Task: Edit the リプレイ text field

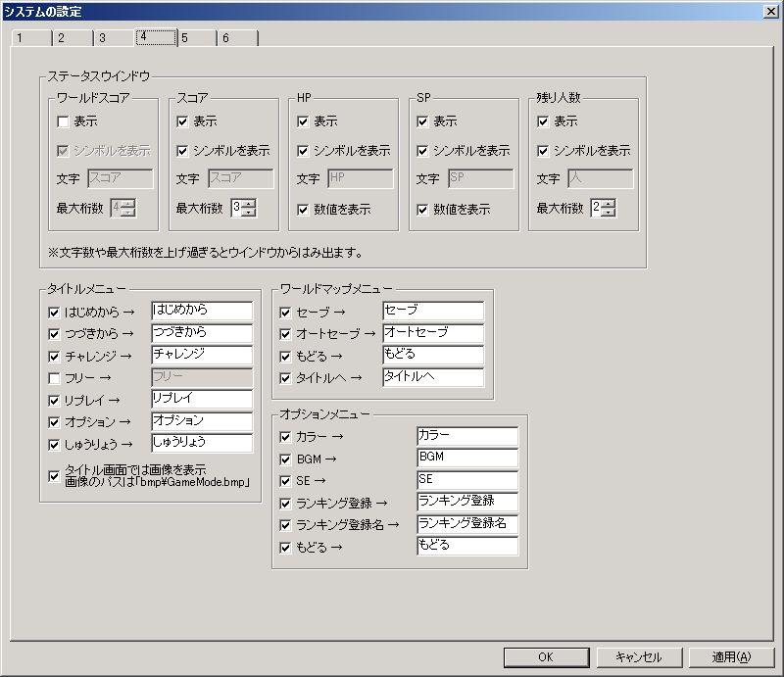Action: pos(202,399)
